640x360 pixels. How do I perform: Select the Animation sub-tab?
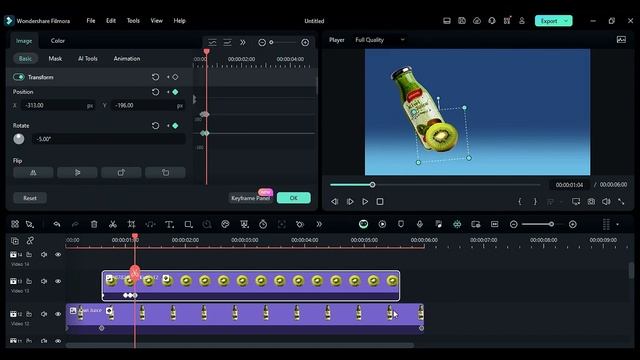(x=127, y=59)
